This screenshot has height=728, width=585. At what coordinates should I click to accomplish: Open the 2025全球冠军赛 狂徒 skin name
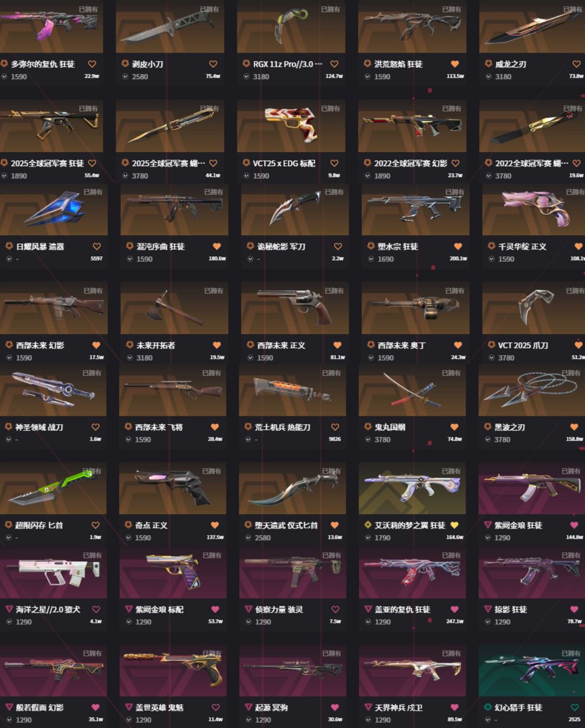pyautogui.click(x=47, y=163)
